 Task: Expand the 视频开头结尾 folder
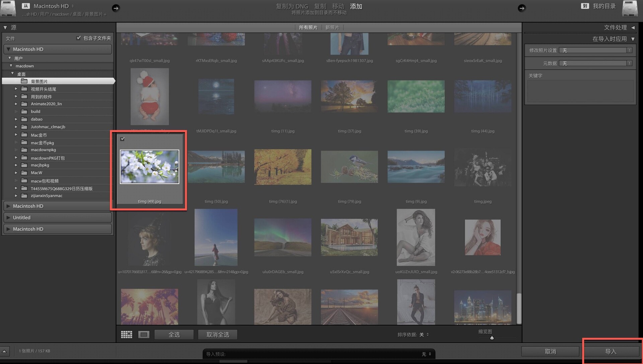[x=16, y=89]
